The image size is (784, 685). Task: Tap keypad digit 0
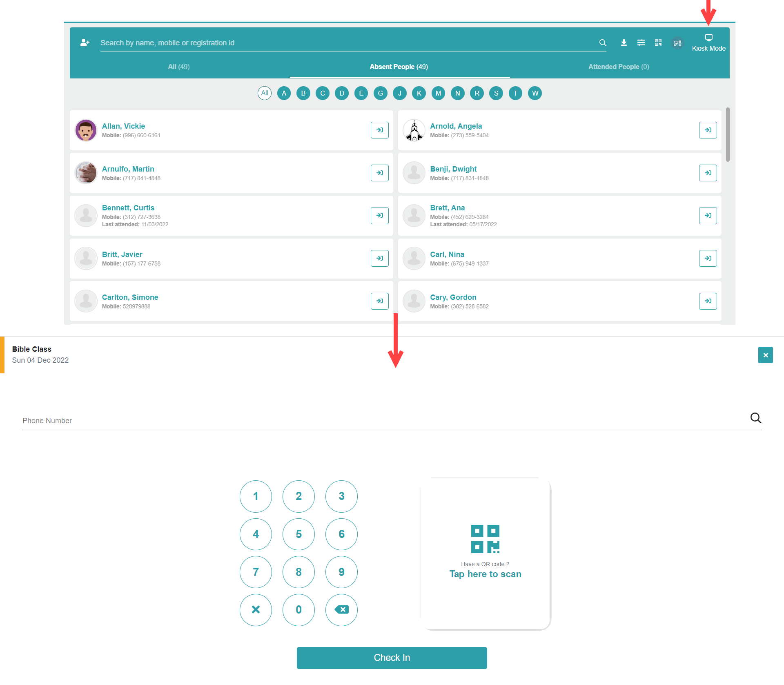[x=298, y=610]
